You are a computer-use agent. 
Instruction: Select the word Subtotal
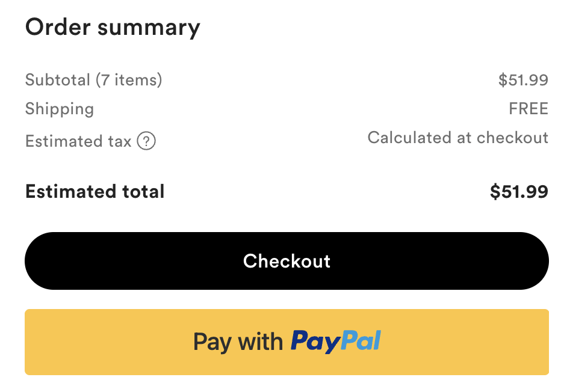point(58,79)
